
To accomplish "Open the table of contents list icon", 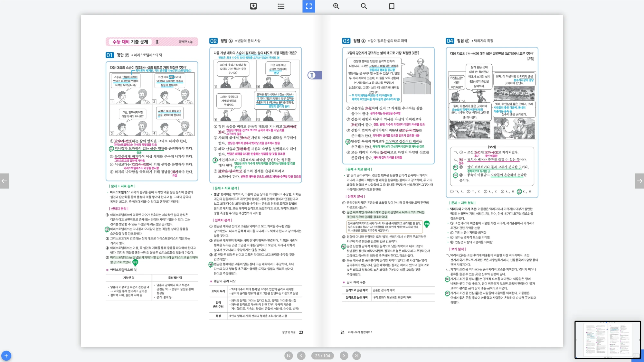I will (281, 6).
